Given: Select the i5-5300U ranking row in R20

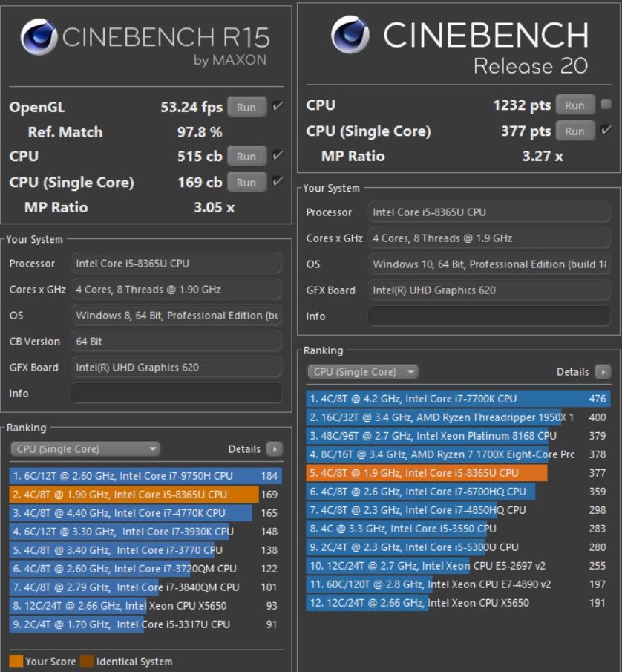Looking at the screenshot, I should point(458,547).
